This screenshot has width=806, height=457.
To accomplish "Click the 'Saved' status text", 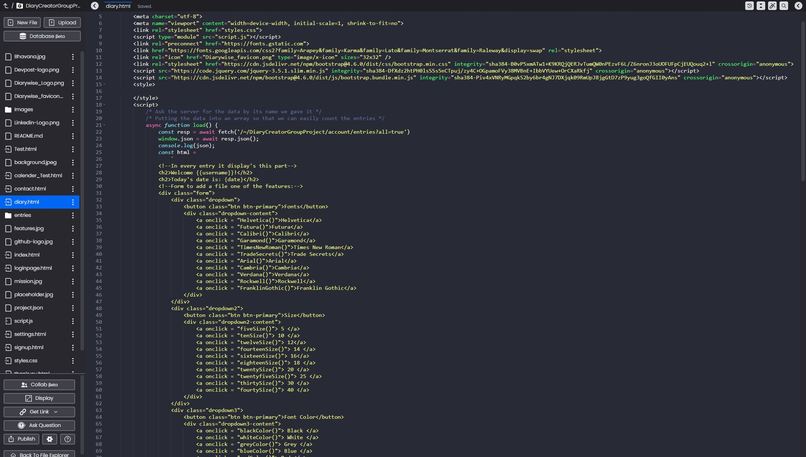I will coord(144,7).
